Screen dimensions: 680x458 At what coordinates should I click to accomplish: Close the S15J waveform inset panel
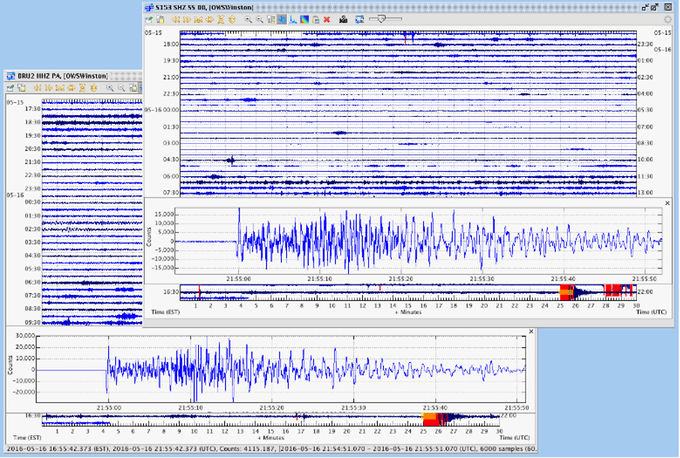point(667,203)
